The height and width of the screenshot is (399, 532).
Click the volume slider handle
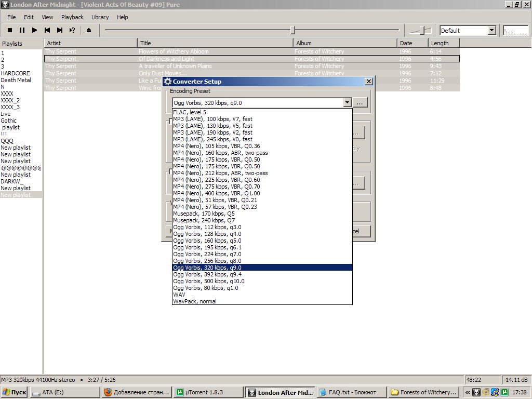(422, 30)
